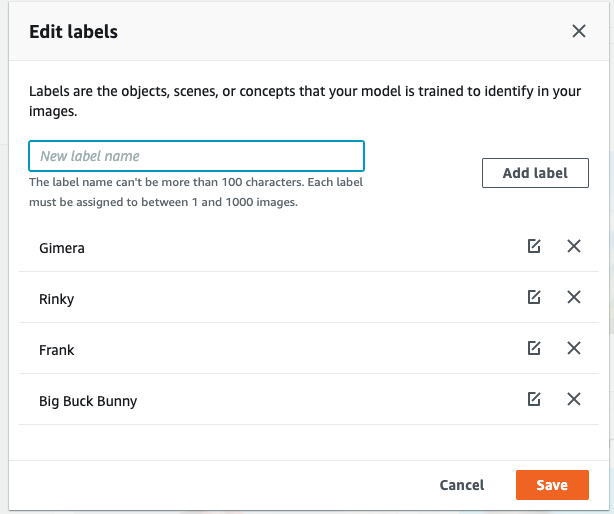This screenshot has height=514, width=614.
Task: Cancel the label changes
Action: tap(462, 485)
